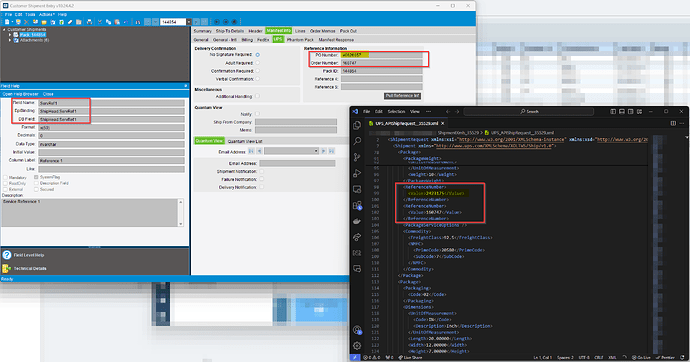This screenshot has width=690, height=362.
Task: Open VS Code Manage gear icon
Action: 357,346
